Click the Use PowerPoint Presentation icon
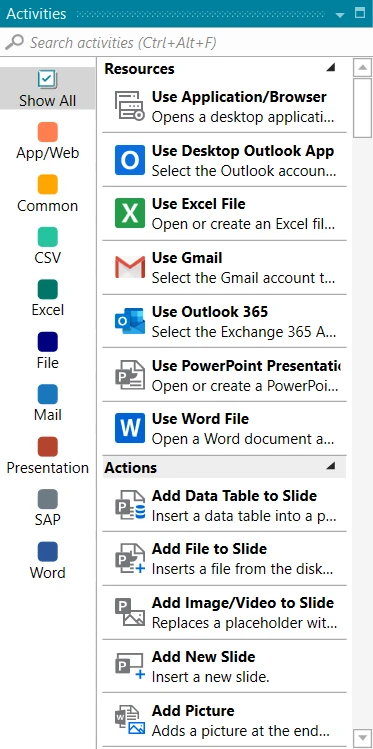Image resolution: width=373 pixels, height=749 pixels. coord(130,374)
